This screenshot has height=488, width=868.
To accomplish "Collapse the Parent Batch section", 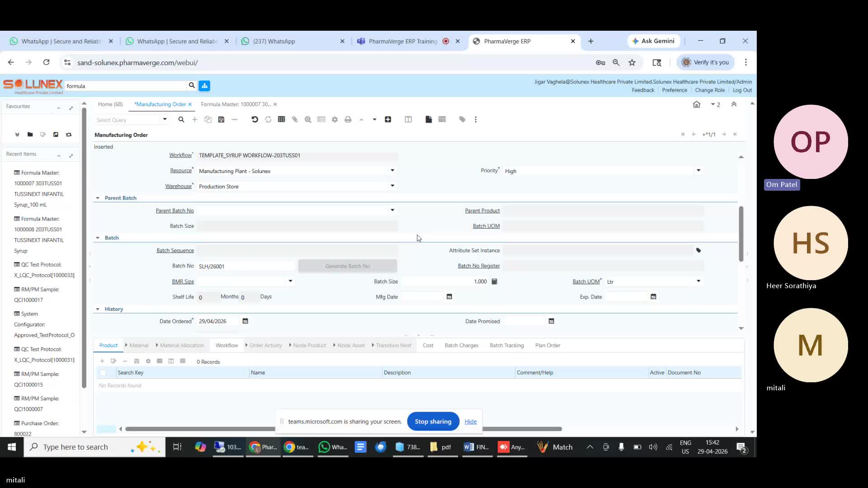I will pyautogui.click(x=98, y=198).
